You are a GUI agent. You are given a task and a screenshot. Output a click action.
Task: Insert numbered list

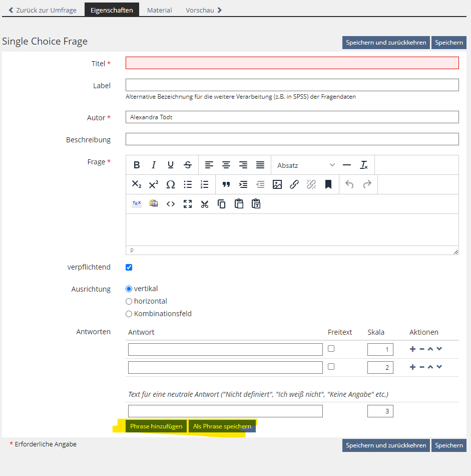click(204, 184)
